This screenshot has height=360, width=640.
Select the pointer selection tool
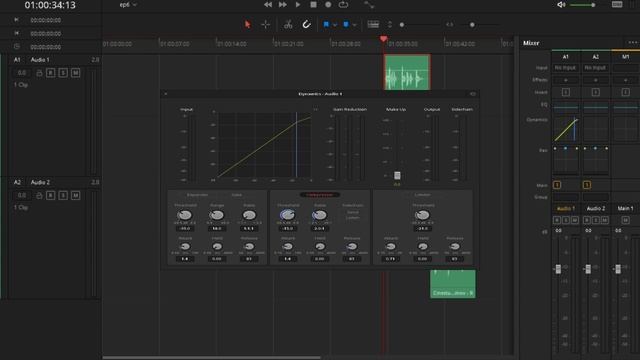pyautogui.click(x=247, y=24)
